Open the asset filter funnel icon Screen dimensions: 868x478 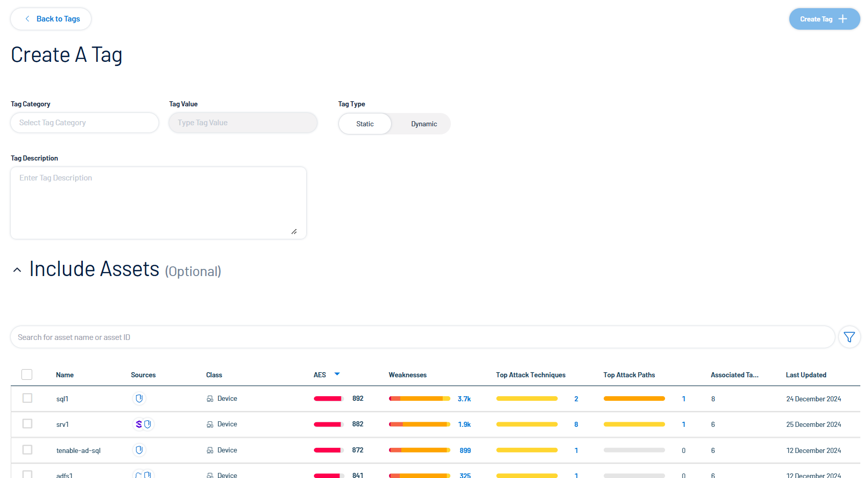pos(849,337)
